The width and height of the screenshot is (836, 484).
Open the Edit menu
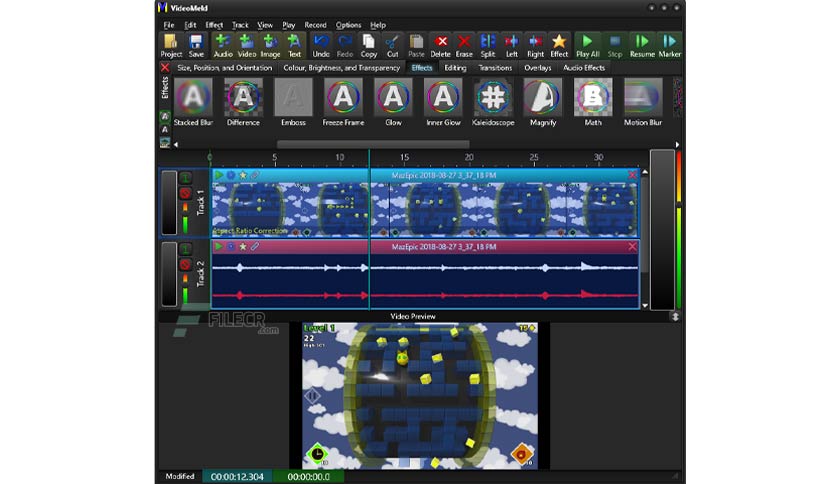[190, 25]
